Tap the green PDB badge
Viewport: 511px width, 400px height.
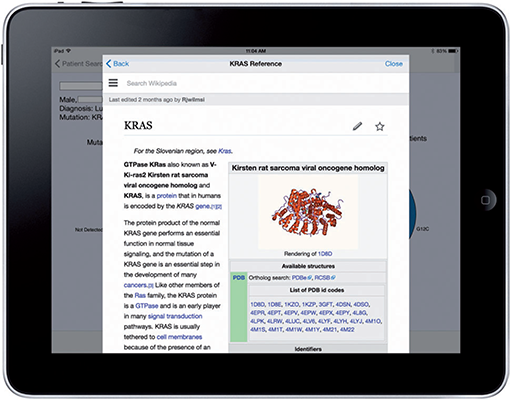coord(239,277)
